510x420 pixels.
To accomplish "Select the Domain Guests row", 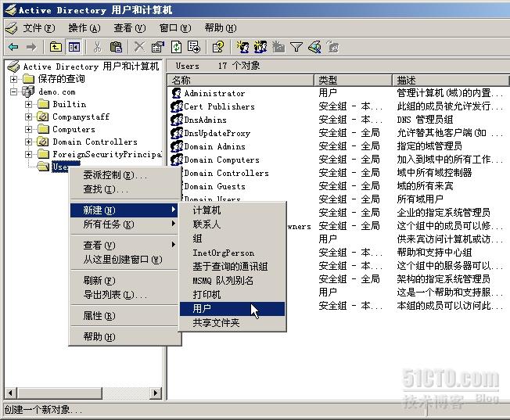I will pos(339,186).
